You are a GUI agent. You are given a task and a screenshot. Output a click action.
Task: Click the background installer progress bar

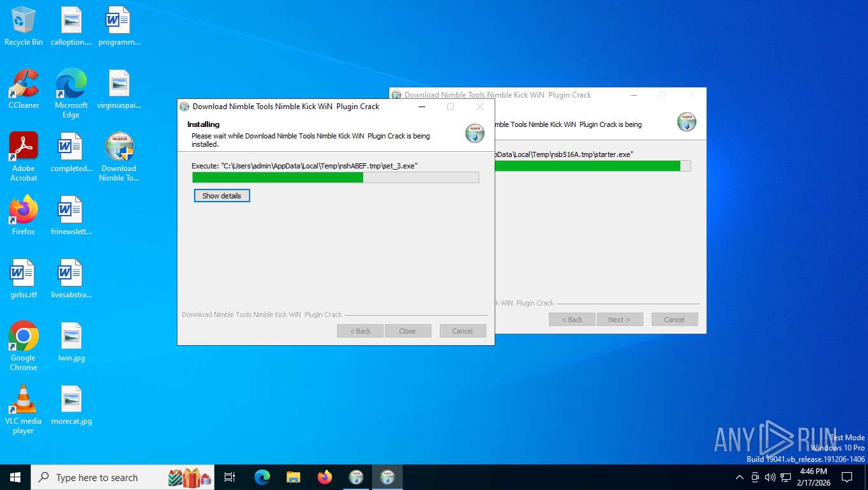pyautogui.click(x=592, y=166)
